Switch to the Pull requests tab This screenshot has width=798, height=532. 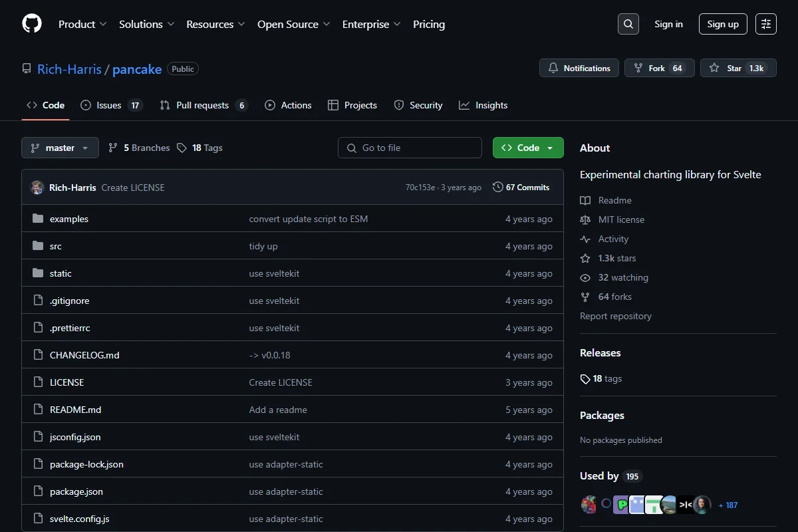click(x=203, y=105)
